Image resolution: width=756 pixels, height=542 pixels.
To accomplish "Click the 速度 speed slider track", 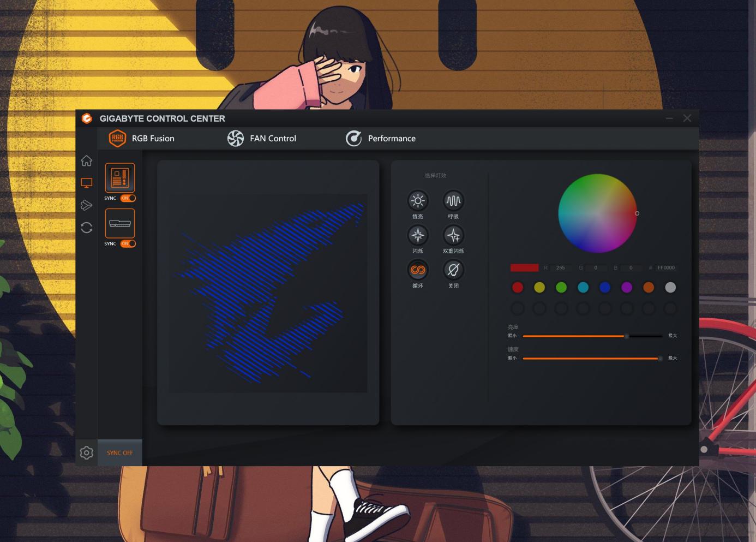I will [x=592, y=359].
